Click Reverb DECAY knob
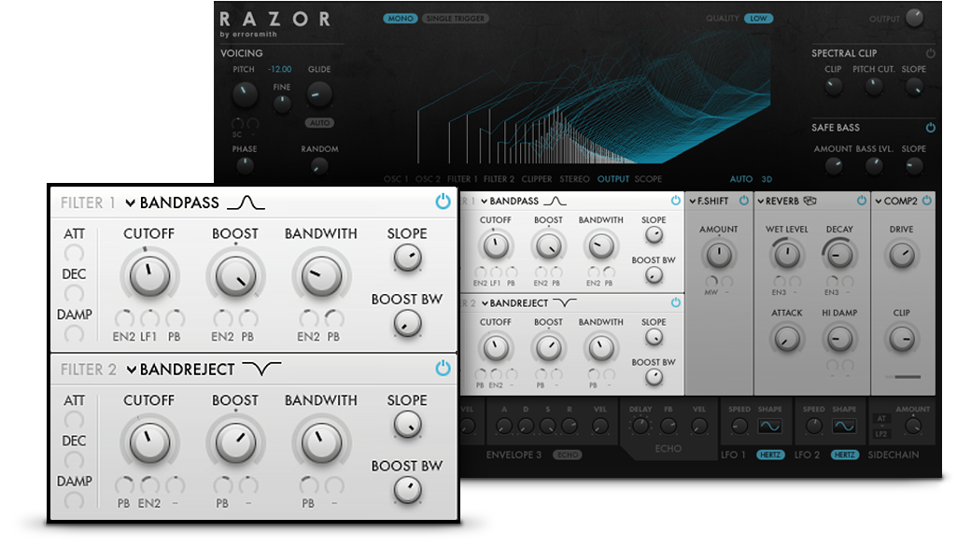 click(x=839, y=254)
